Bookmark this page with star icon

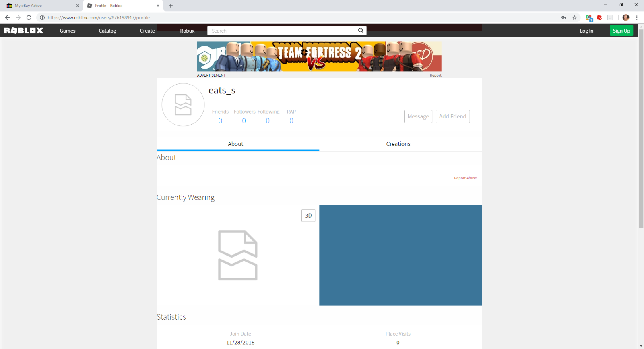coord(575,17)
